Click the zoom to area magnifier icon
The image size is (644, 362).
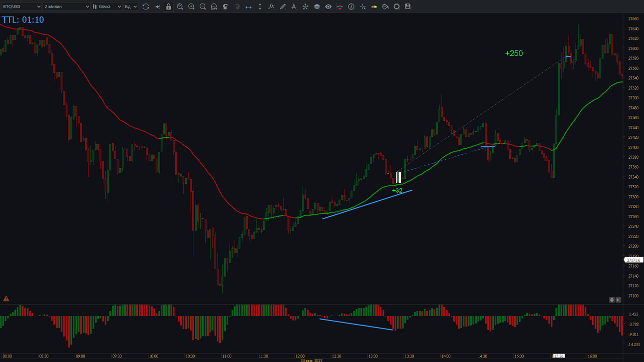coord(214,6)
